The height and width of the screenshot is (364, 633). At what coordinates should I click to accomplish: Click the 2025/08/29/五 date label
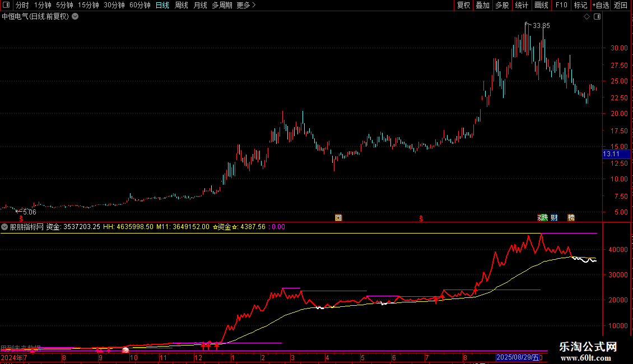click(518, 357)
